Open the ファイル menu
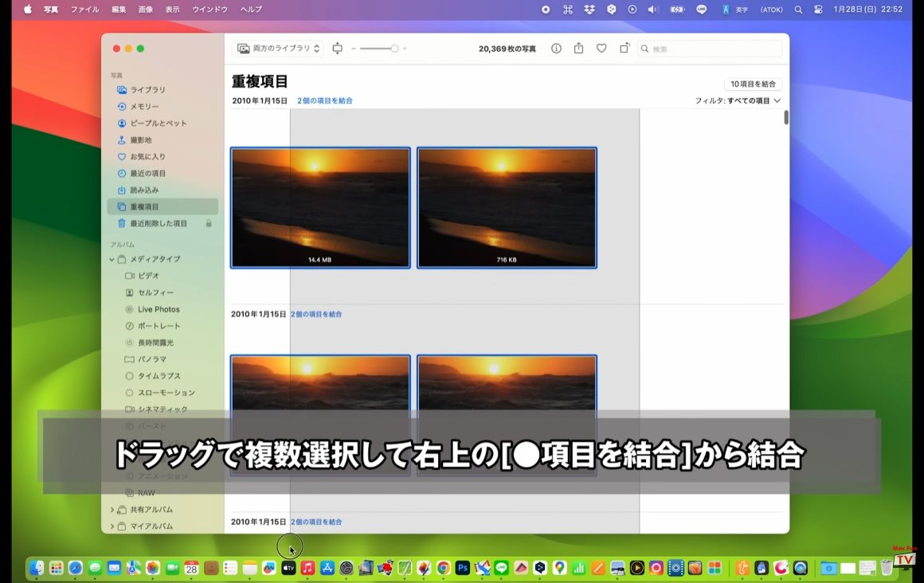Image resolution: width=924 pixels, height=583 pixels. coord(85,10)
